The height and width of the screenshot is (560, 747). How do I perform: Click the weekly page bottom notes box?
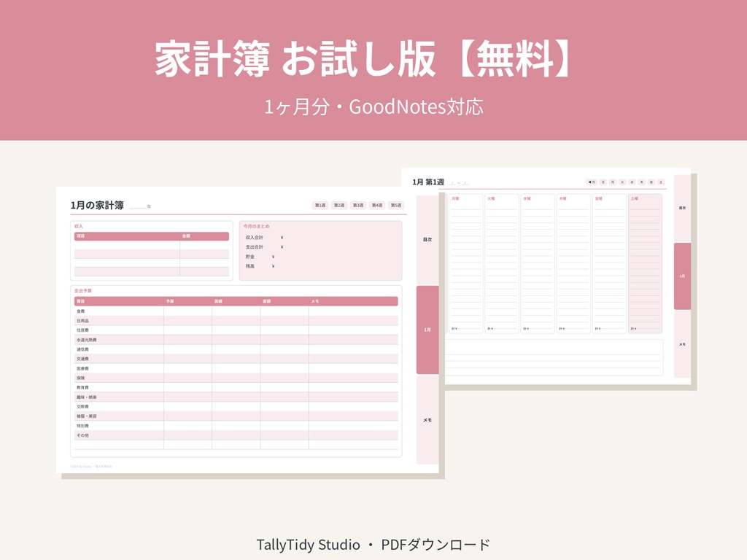point(554,357)
